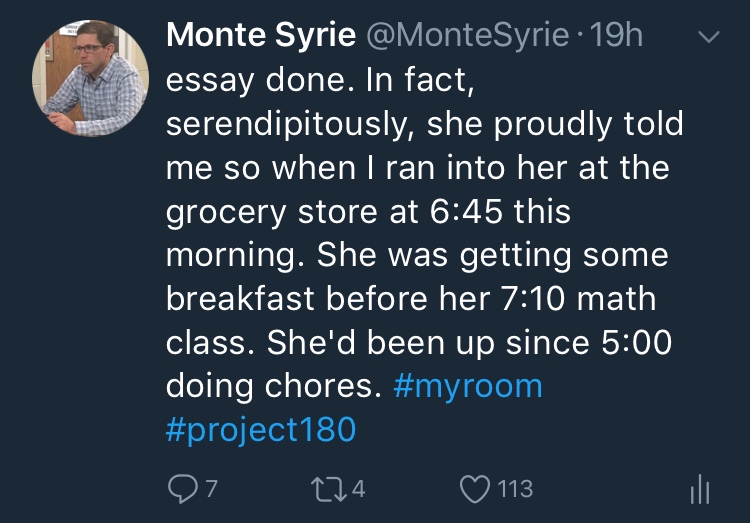
Task: Open the #project180 hashtag
Action: point(260,429)
